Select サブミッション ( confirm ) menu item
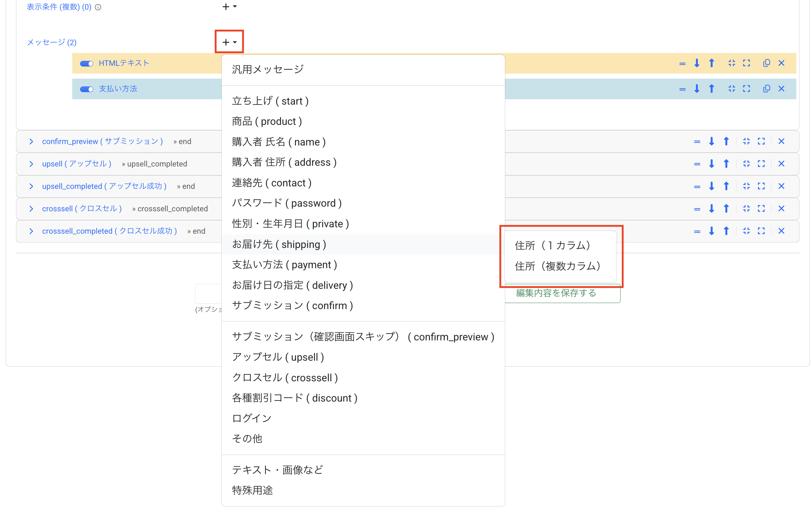The width and height of the screenshot is (812, 509). [x=363, y=306]
